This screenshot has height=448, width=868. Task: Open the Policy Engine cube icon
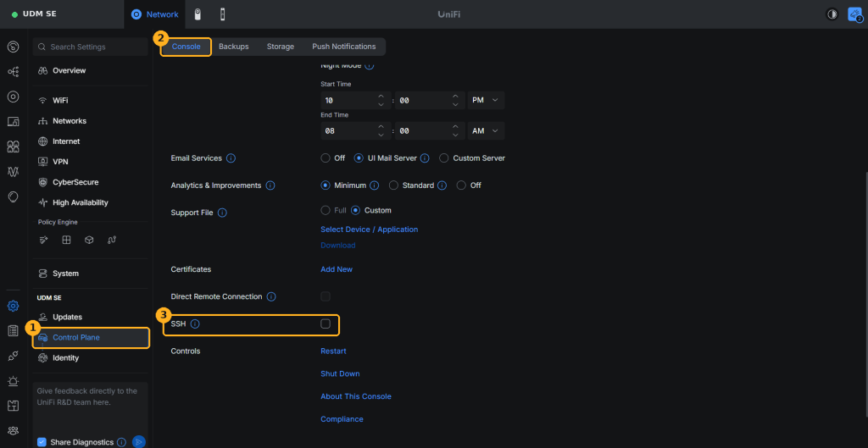[89, 240]
